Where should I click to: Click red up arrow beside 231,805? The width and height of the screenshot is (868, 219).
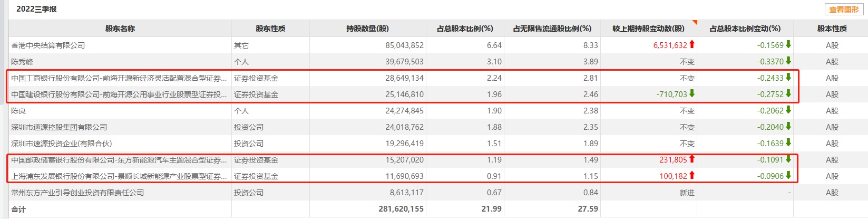point(692,159)
